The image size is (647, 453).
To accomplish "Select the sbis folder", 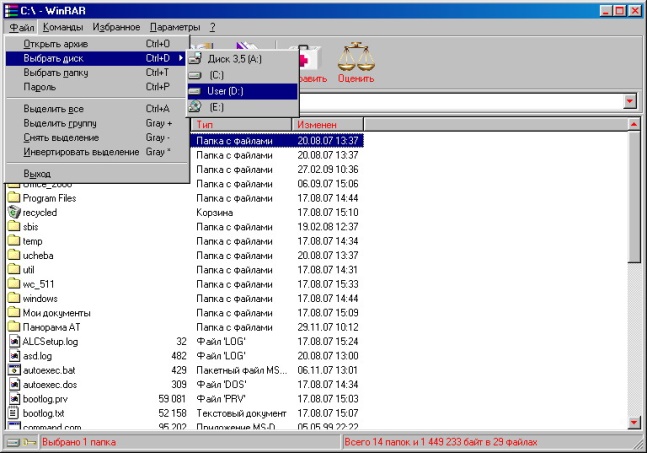I will tap(31, 227).
